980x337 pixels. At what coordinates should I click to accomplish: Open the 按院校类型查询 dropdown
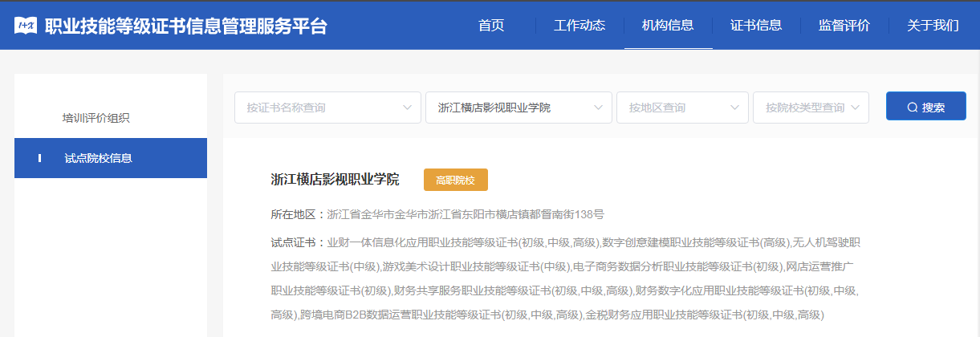pyautogui.click(x=811, y=108)
